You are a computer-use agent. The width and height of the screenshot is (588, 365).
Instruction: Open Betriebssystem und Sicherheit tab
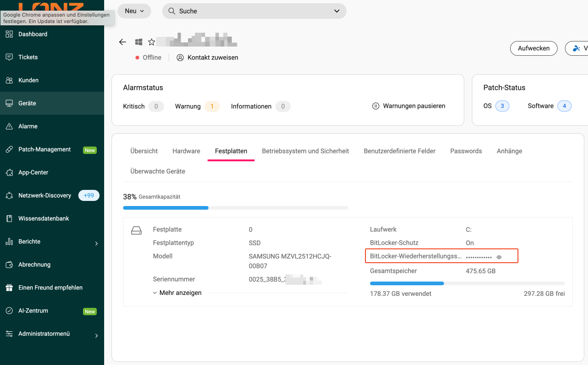[305, 151]
